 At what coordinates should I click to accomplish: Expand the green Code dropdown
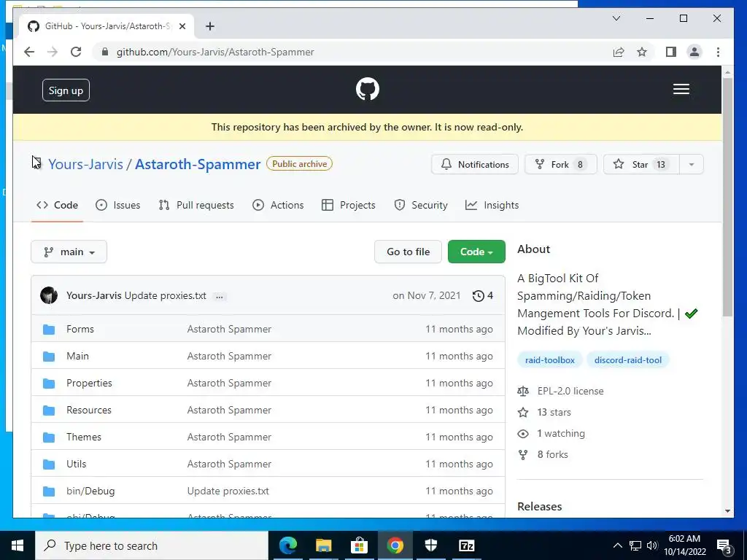coord(476,252)
